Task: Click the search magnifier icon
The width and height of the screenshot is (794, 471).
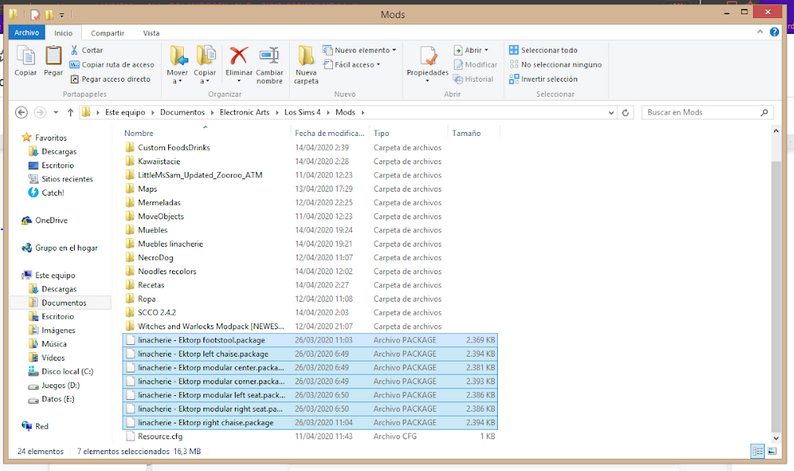Action: [764, 112]
